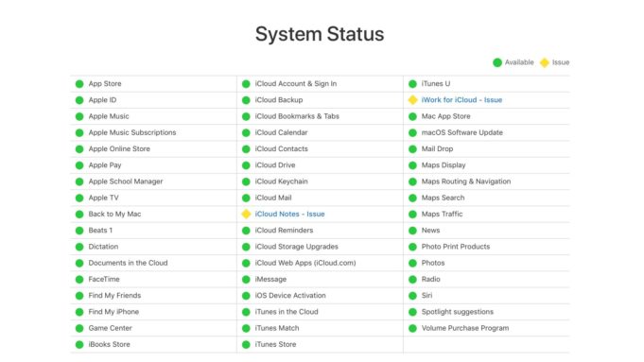
Task: Click the iTunes Match entry
Action: click(x=277, y=328)
